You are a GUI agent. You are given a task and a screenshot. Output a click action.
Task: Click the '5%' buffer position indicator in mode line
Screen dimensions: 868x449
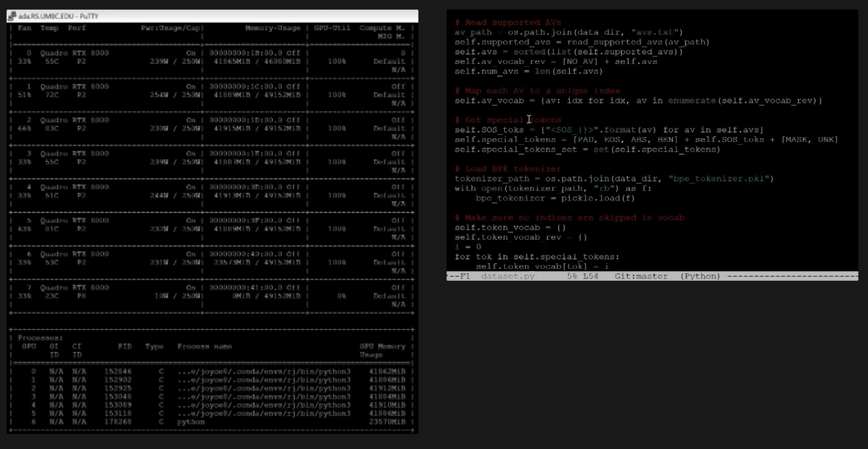pyautogui.click(x=572, y=276)
